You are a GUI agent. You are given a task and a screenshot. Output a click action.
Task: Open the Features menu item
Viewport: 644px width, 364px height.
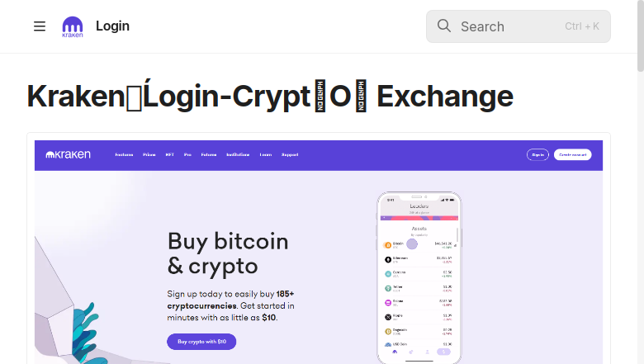pyautogui.click(x=124, y=154)
